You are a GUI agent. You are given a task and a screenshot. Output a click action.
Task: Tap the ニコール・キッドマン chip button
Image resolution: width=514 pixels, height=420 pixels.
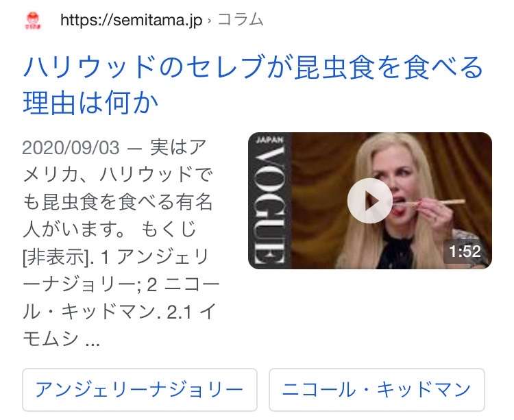(377, 390)
